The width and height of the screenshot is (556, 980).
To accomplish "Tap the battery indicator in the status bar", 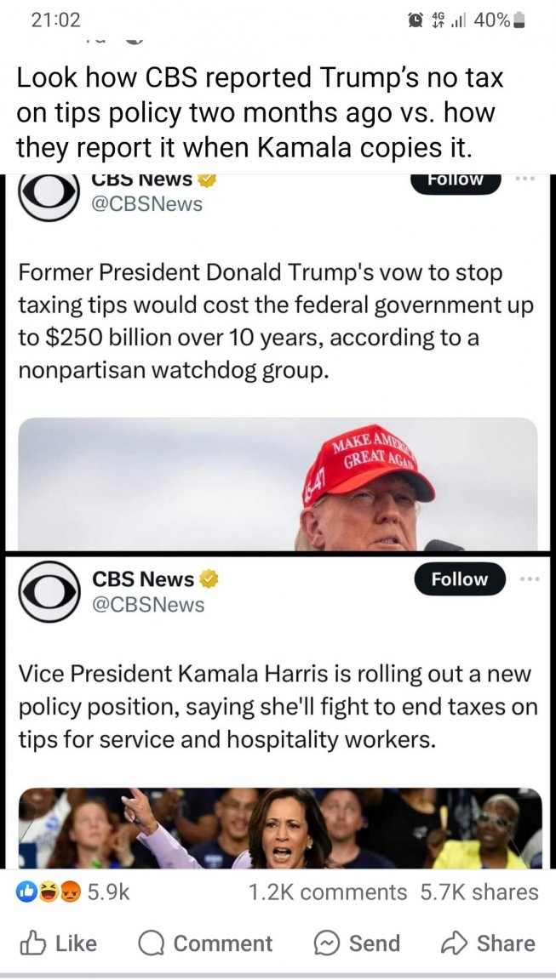I will (520, 20).
